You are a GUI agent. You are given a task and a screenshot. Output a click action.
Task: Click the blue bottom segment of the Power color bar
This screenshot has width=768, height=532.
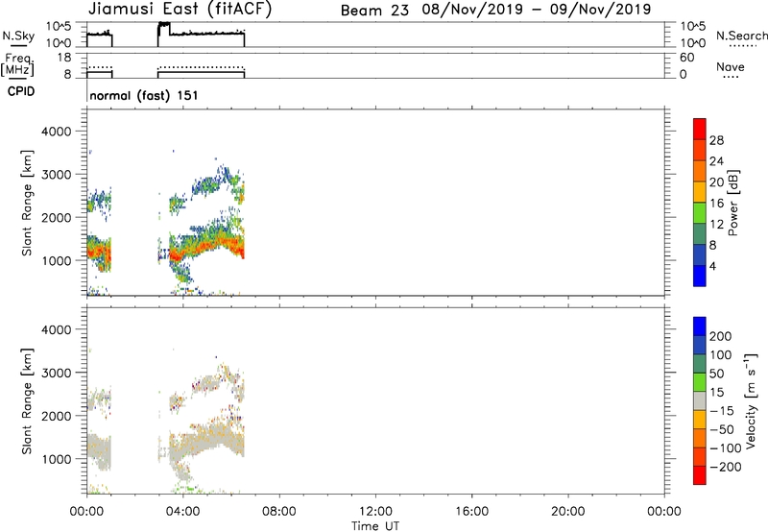coord(700,276)
